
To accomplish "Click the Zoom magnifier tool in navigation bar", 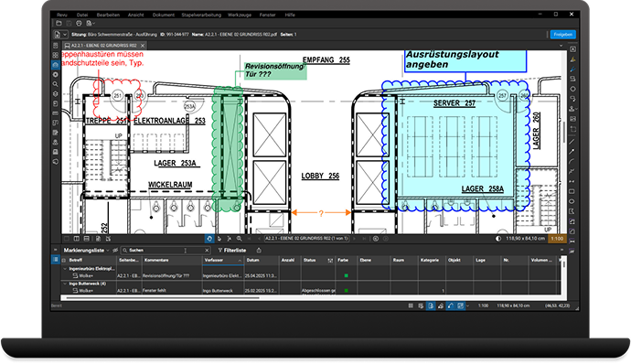I will point(240,239).
